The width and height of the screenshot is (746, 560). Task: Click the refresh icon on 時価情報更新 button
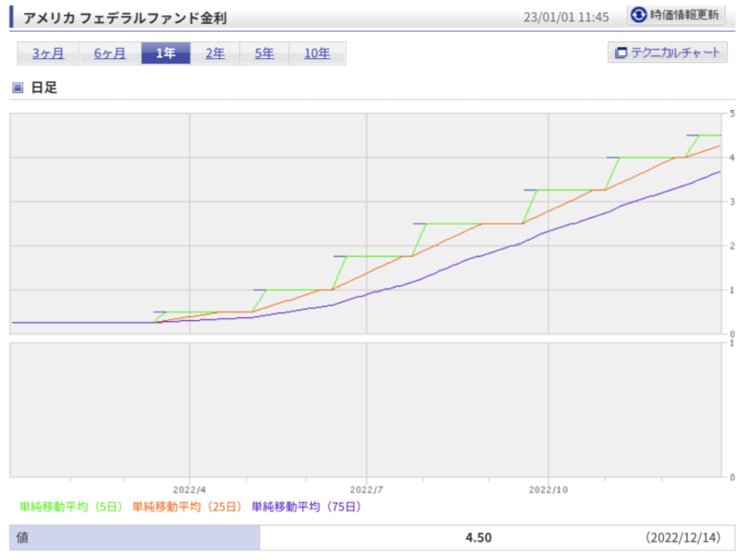click(x=639, y=15)
